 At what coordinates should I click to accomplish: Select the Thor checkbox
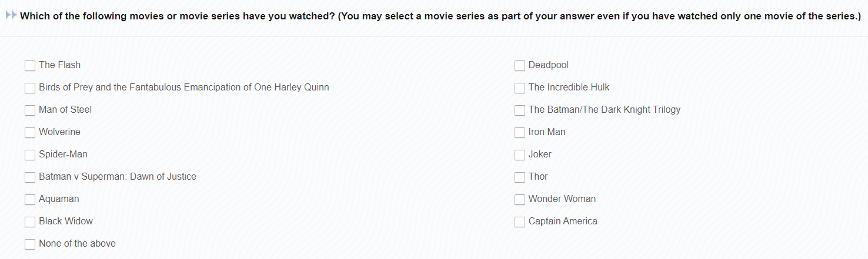(520, 177)
